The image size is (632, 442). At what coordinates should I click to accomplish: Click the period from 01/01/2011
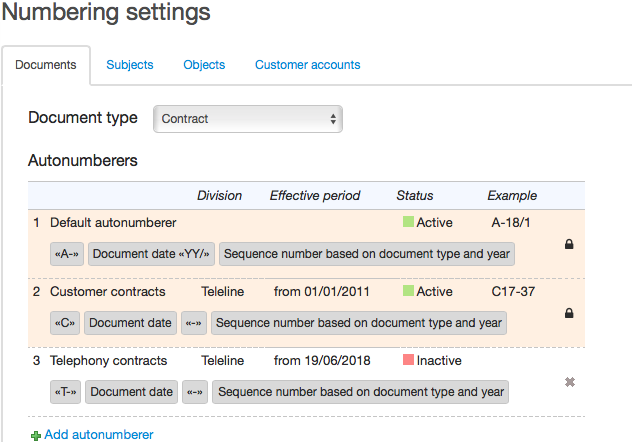click(322, 291)
